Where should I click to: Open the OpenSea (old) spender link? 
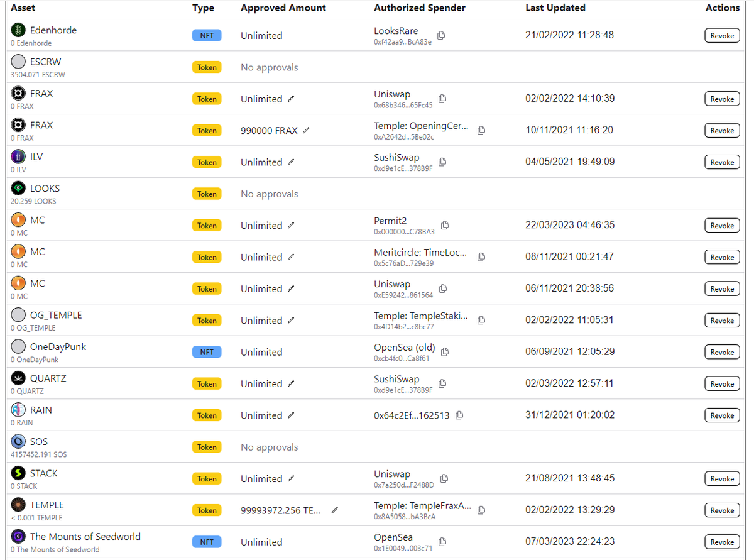tap(405, 347)
